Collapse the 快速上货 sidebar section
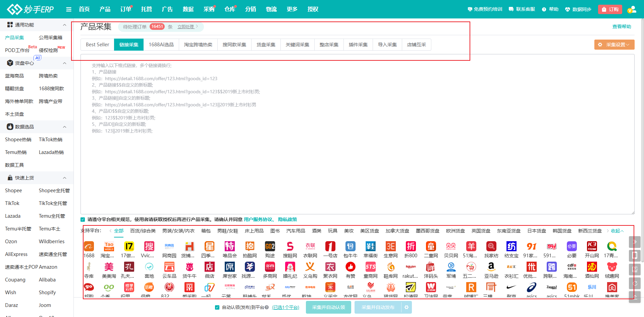Image resolution: width=644 pixels, height=317 pixels. tap(64, 178)
